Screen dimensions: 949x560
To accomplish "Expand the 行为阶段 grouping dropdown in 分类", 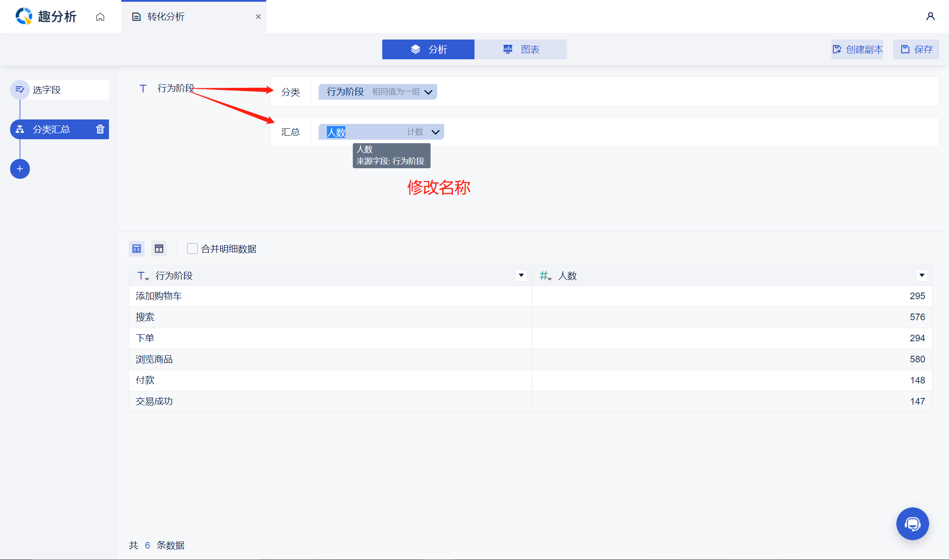I will point(428,92).
